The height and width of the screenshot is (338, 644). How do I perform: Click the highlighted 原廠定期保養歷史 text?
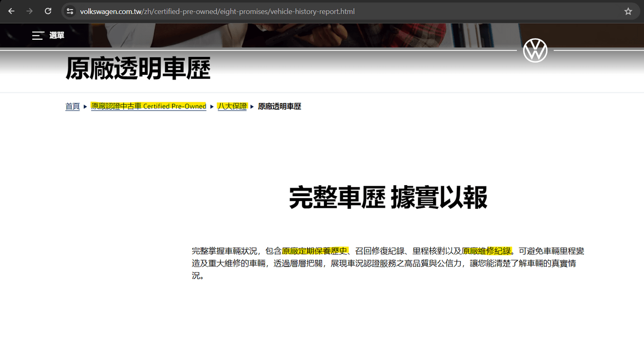(x=314, y=251)
